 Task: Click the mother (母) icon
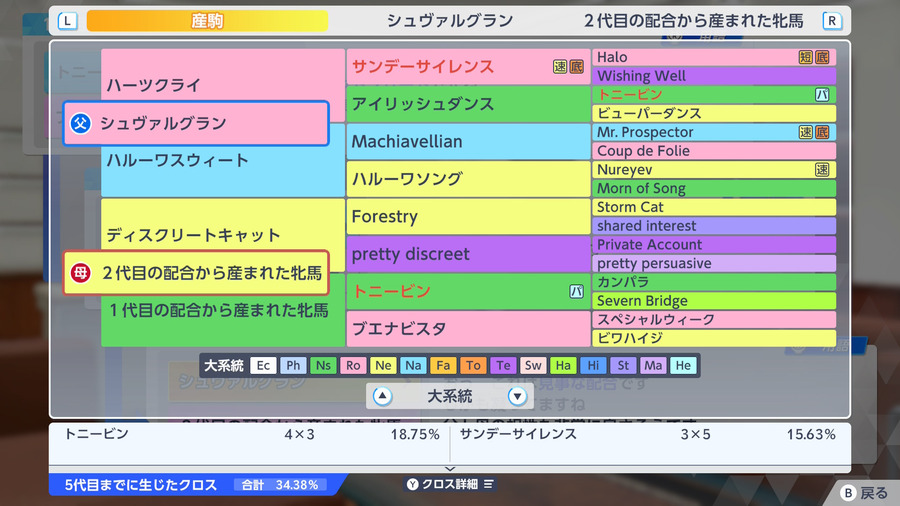[x=80, y=273]
